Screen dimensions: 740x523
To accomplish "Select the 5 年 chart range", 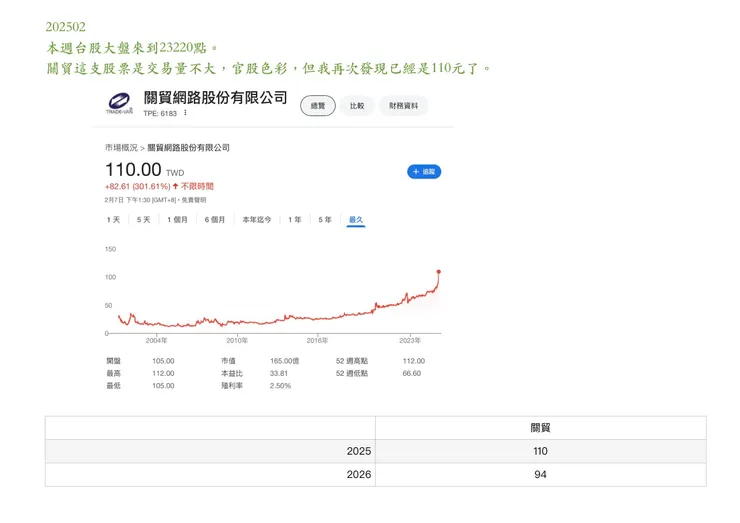I will pos(325,219).
